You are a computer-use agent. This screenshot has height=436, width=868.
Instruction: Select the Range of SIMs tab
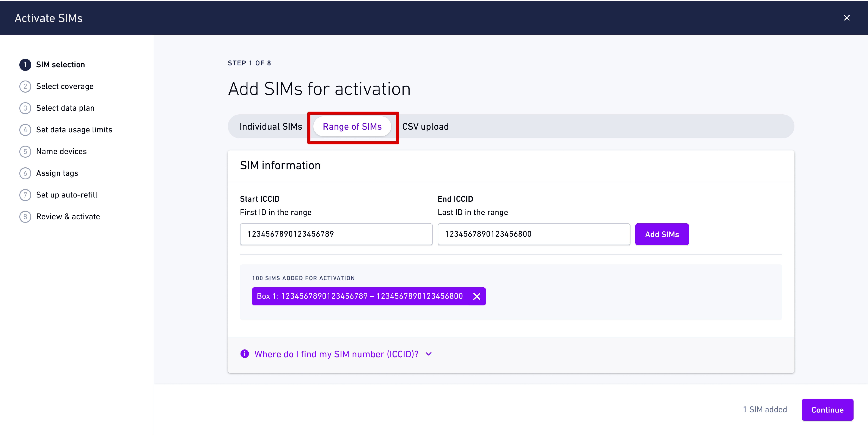[x=352, y=126]
